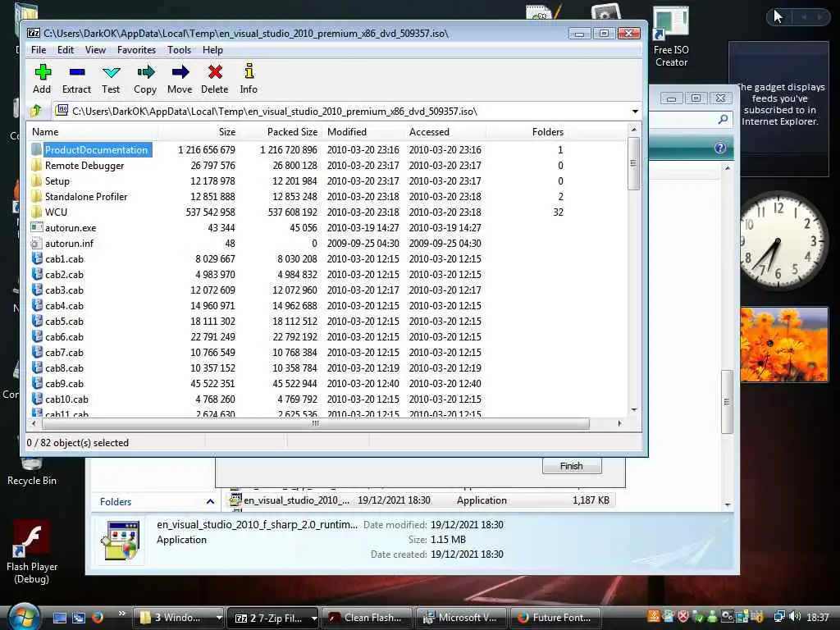Open the Recycle Bin desktop icon
Screen dimensions: 840x630
pos(32,472)
